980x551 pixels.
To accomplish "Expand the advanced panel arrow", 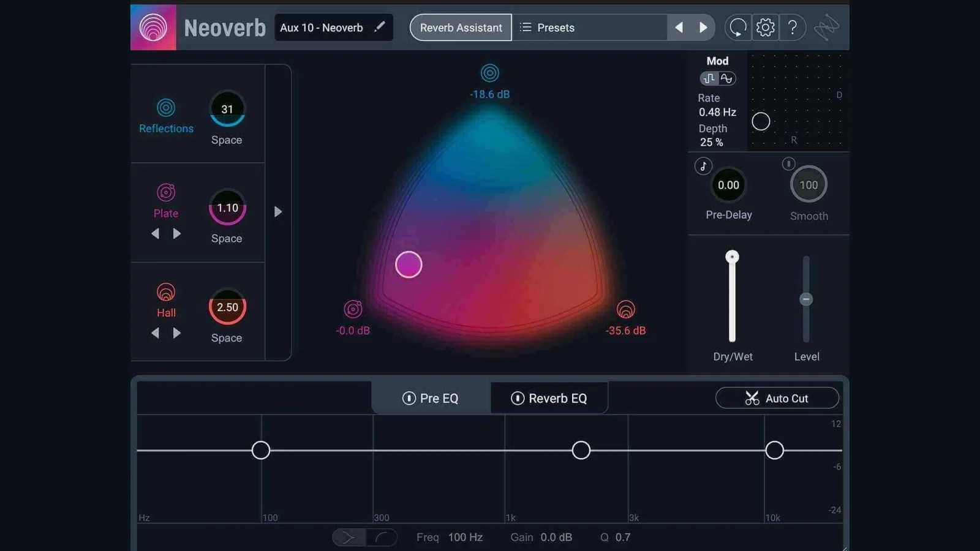I will click(x=278, y=212).
